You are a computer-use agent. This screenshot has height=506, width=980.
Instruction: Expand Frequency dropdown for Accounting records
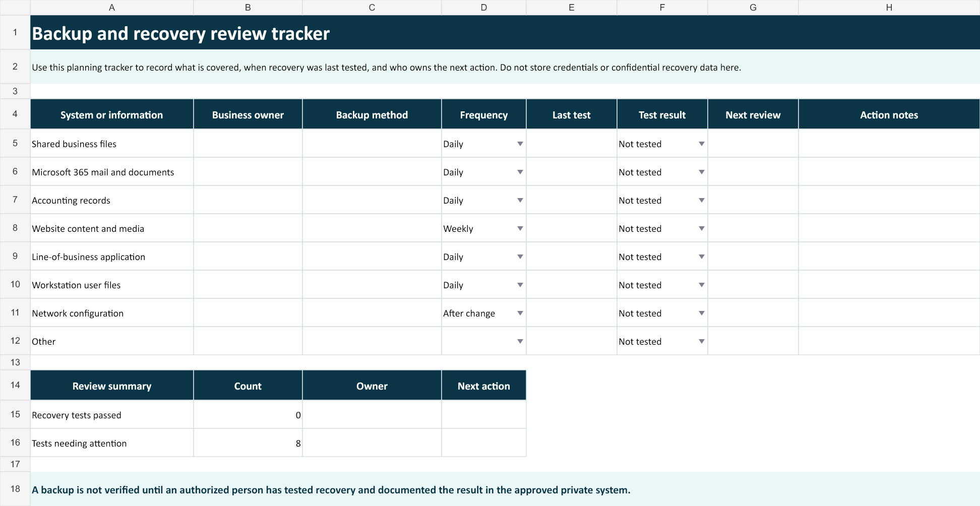pyautogui.click(x=520, y=201)
